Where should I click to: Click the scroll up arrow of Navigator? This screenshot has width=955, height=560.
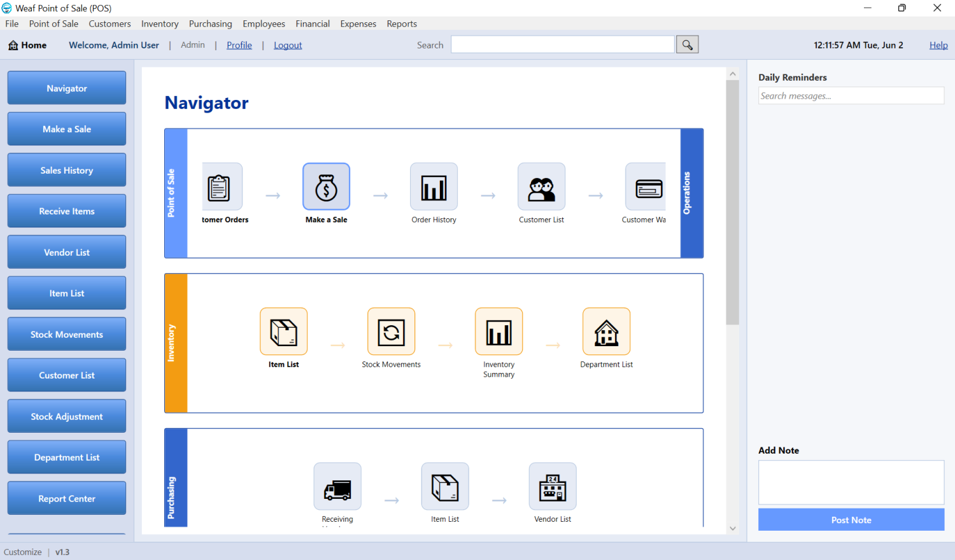pyautogui.click(x=733, y=74)
